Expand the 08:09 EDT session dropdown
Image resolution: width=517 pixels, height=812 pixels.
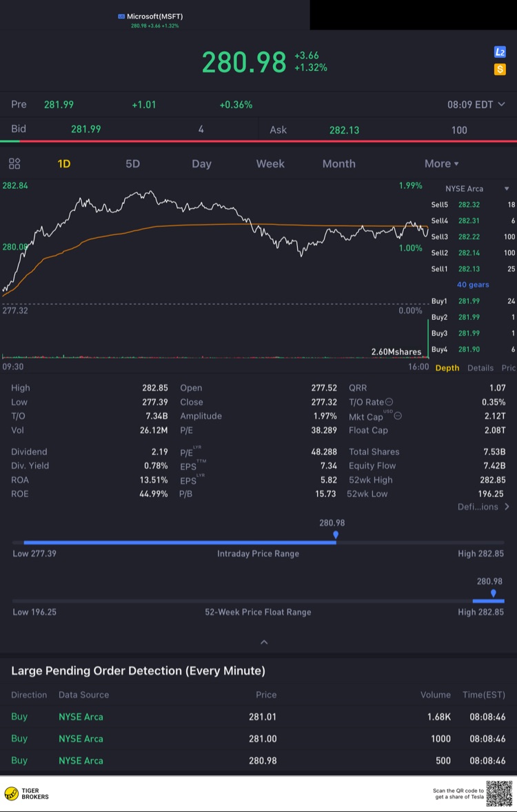(476, 105)
